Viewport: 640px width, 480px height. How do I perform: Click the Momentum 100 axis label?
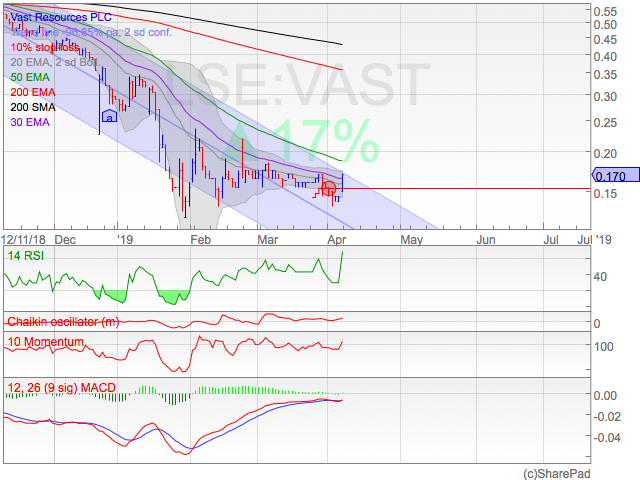coord(603,347)
